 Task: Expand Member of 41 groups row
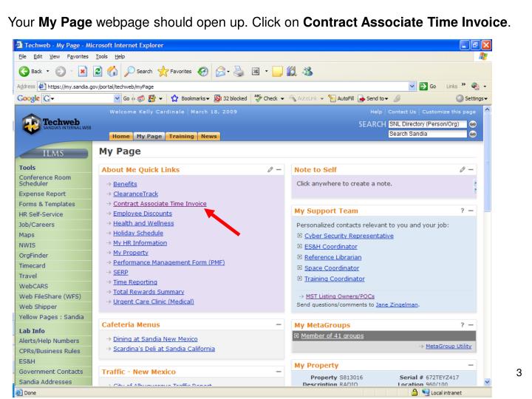[296, 335]
